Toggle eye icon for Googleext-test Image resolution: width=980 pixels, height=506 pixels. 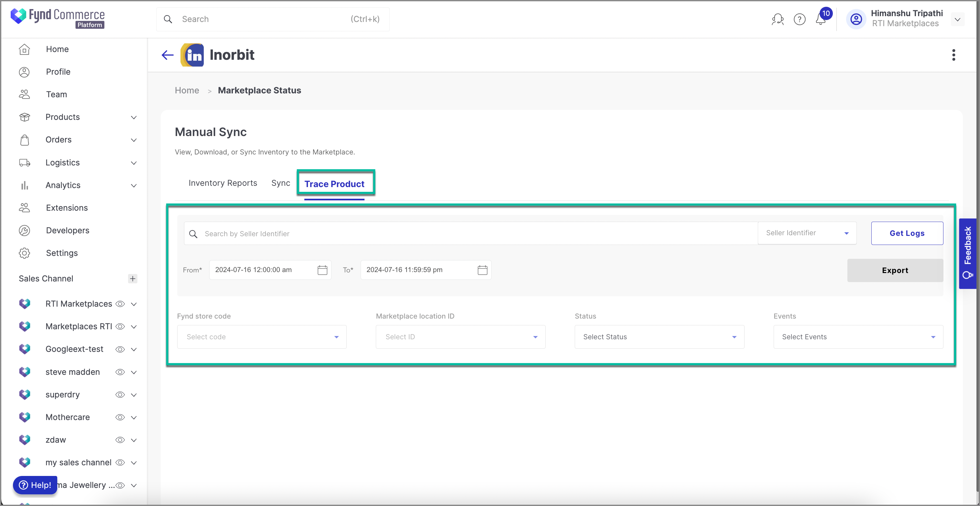120,349
